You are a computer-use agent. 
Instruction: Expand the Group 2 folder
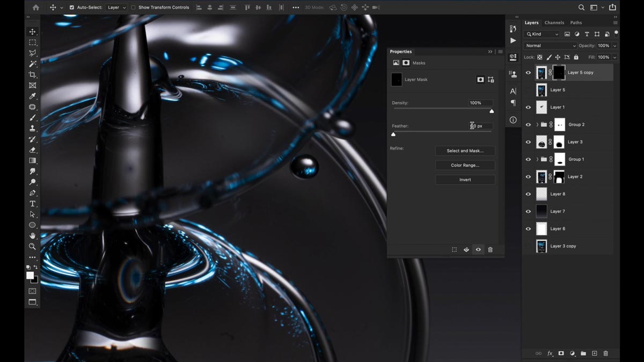[537, 124]
